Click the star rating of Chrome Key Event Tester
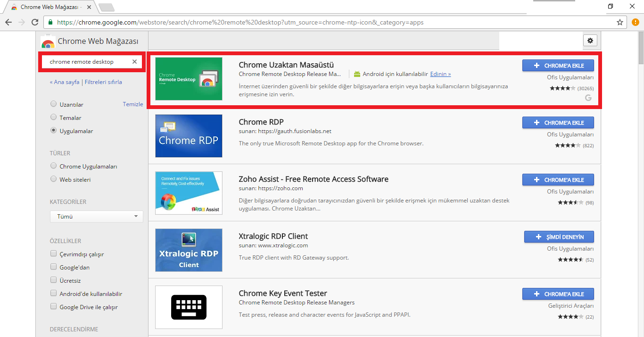The height and width of the screenshot is (337, 644). click(570, 317)
